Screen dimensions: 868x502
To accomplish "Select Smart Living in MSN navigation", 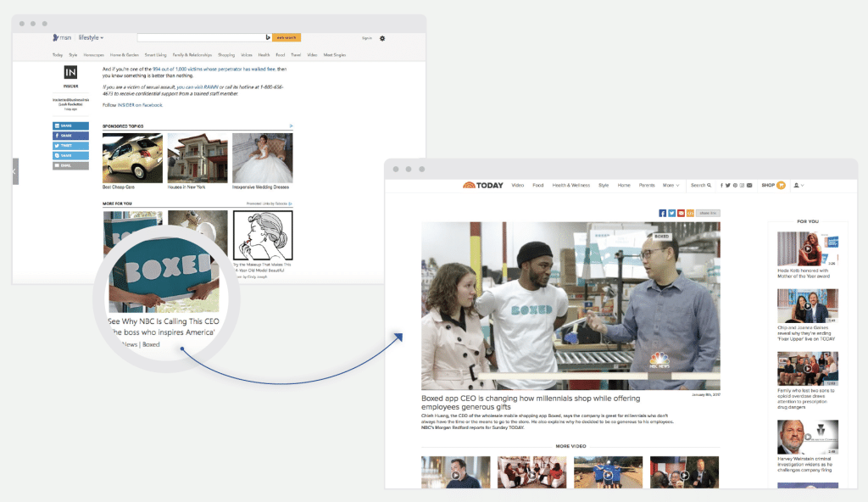I will click(156, 55).
